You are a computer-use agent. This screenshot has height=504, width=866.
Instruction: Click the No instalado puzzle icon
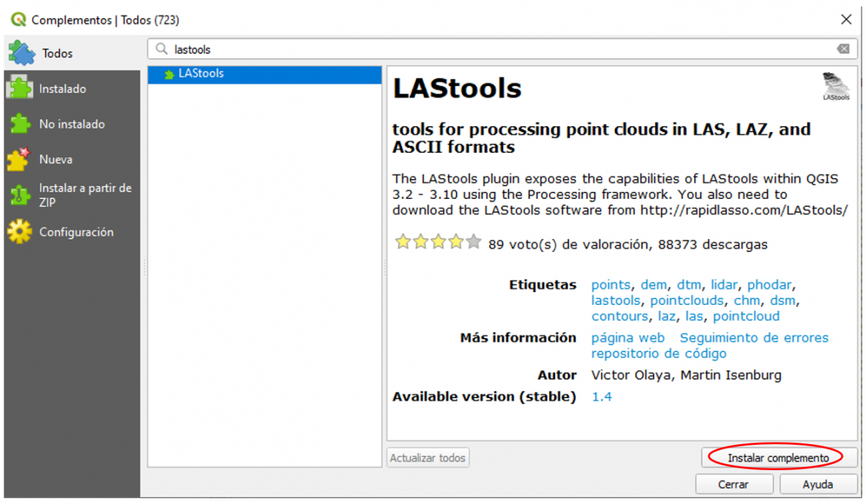[21, 123]
